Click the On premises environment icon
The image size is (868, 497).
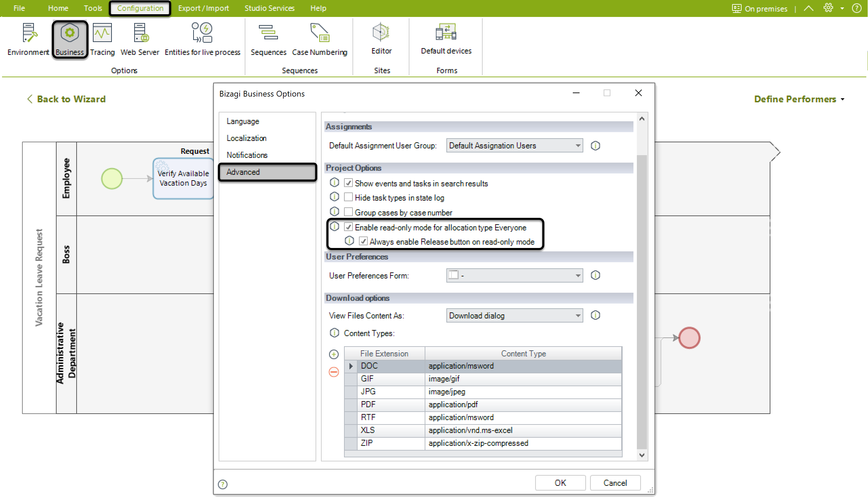(x=736, y=8)
